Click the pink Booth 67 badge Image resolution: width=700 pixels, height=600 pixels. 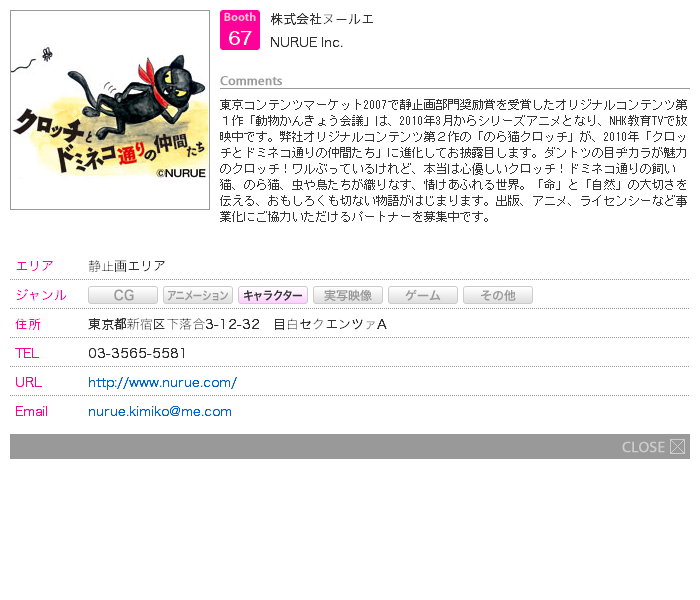(240, 30)
